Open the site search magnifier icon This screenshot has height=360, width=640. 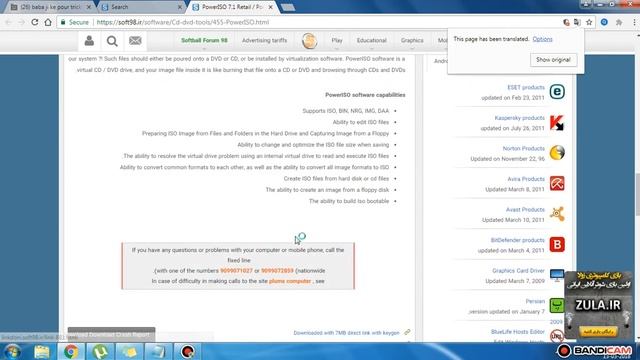(112, 41)
